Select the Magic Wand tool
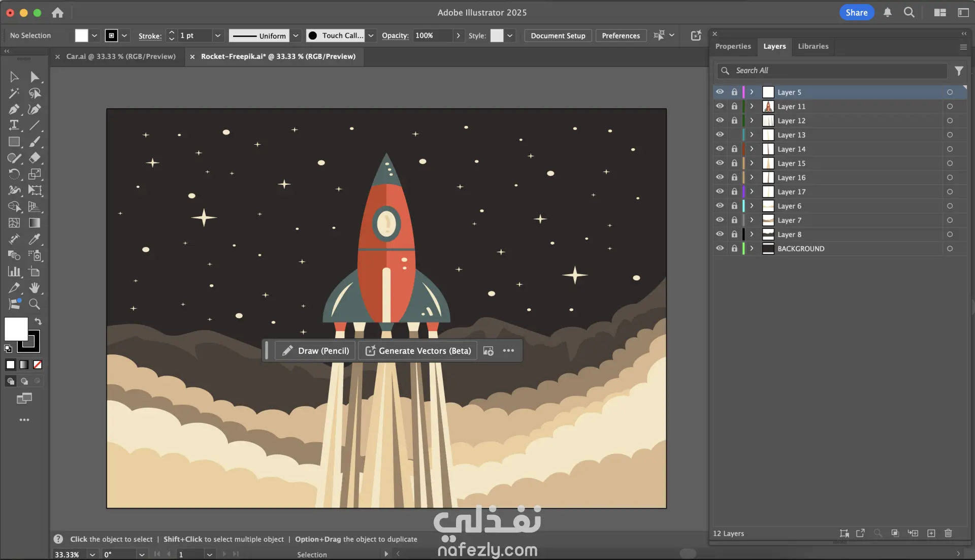 click(x=14, y=93)
